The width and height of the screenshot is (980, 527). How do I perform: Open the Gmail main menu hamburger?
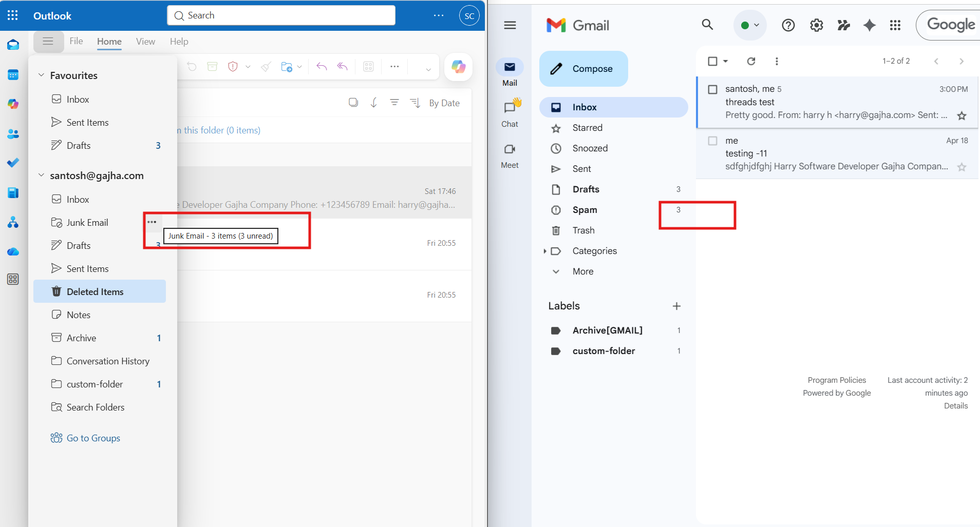510,25
